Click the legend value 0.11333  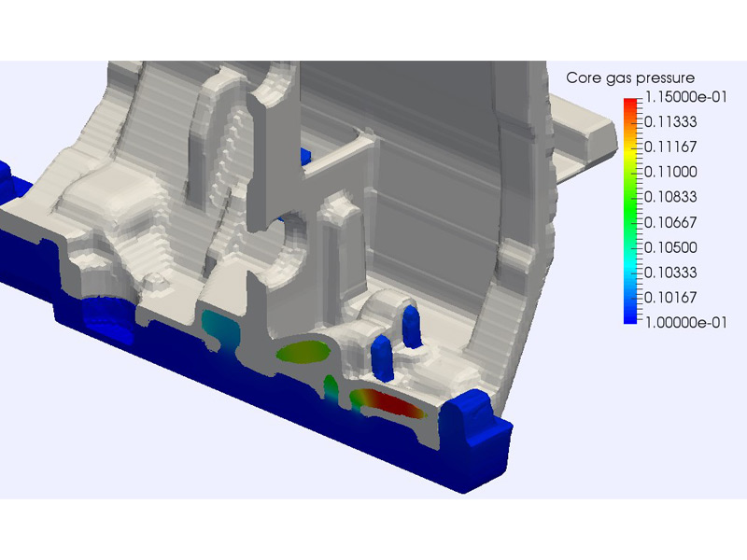[x=670, y=122]
